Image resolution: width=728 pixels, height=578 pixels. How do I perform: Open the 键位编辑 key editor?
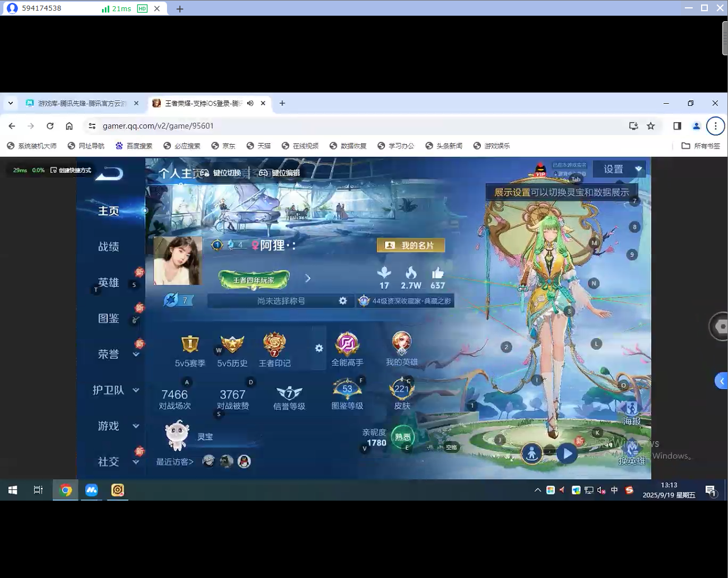pyautogui.click(x=280, y=173)
